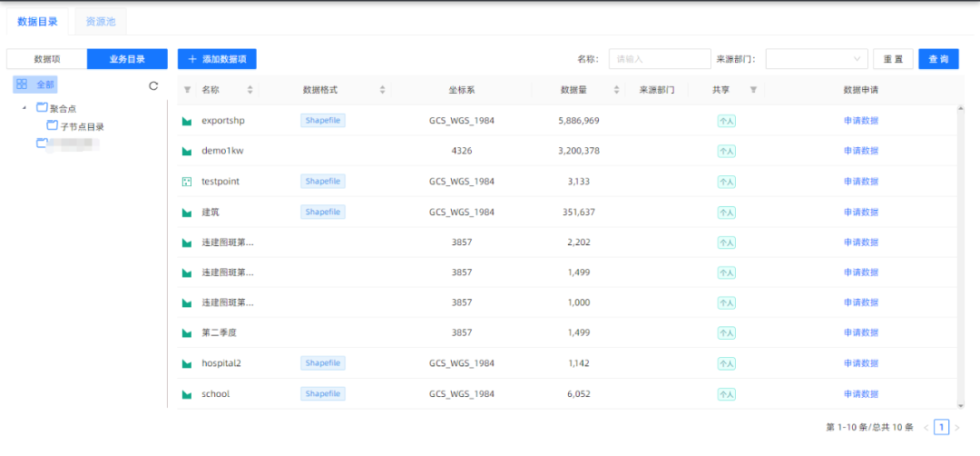Select 子节点目录 tree item
The image size is (980, 456).
[x=82, y=126]
